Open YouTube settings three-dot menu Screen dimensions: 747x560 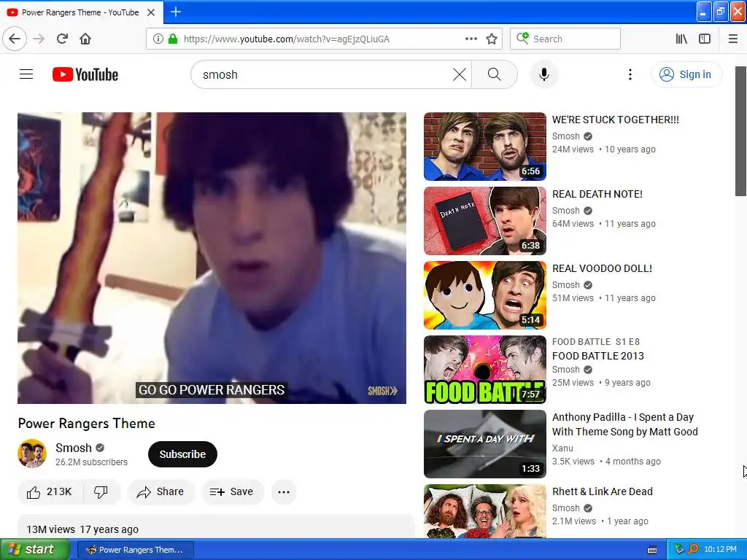point(630,74)
